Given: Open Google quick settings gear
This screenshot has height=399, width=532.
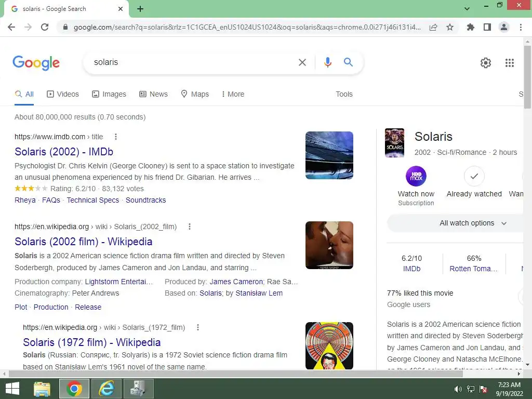Looking at the screenshot, I should (x=486, y=63).
